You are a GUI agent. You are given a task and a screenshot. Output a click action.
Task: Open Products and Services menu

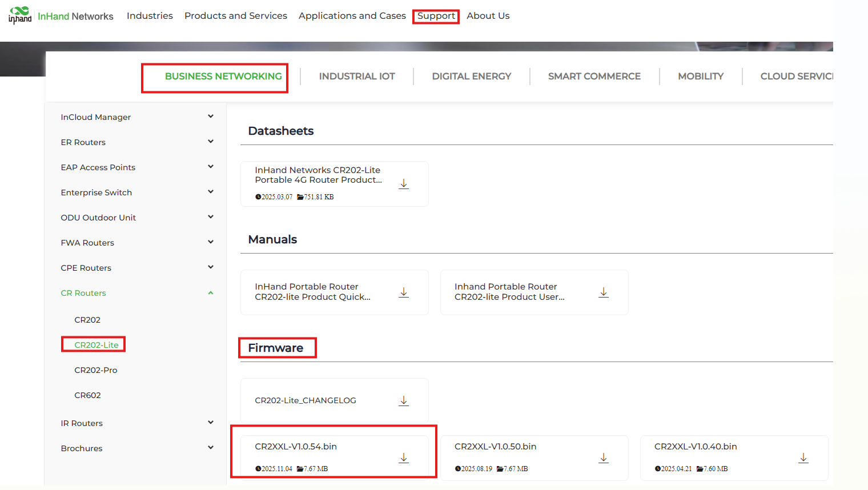click(x=235, y=16)
